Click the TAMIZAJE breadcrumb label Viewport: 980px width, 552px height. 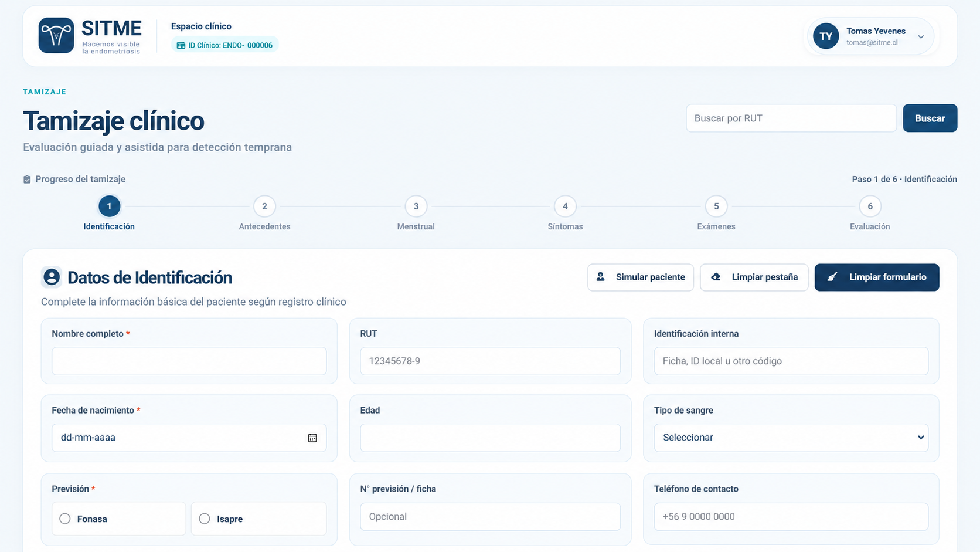coord(45,92)
